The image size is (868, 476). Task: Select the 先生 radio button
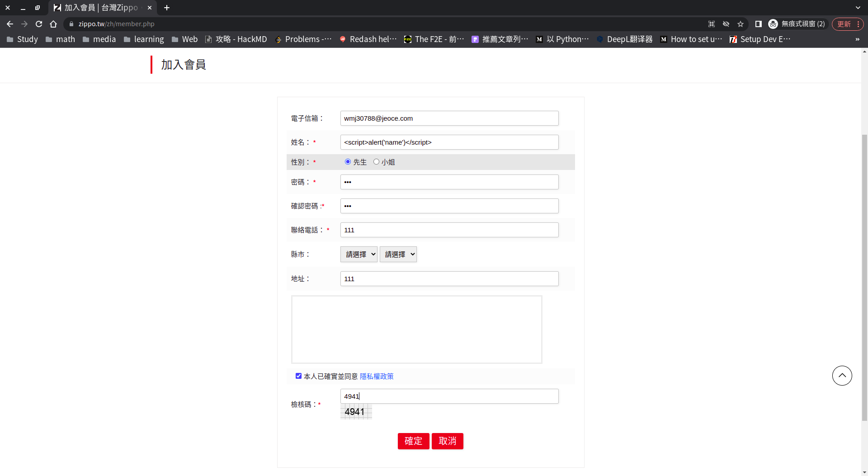[x=348, y=162]
